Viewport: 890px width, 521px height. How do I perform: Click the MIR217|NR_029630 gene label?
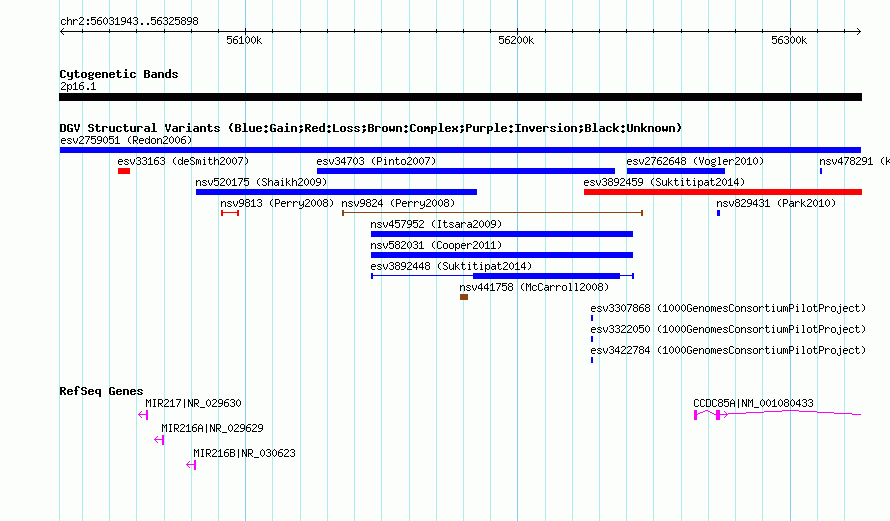coord(194,404)
